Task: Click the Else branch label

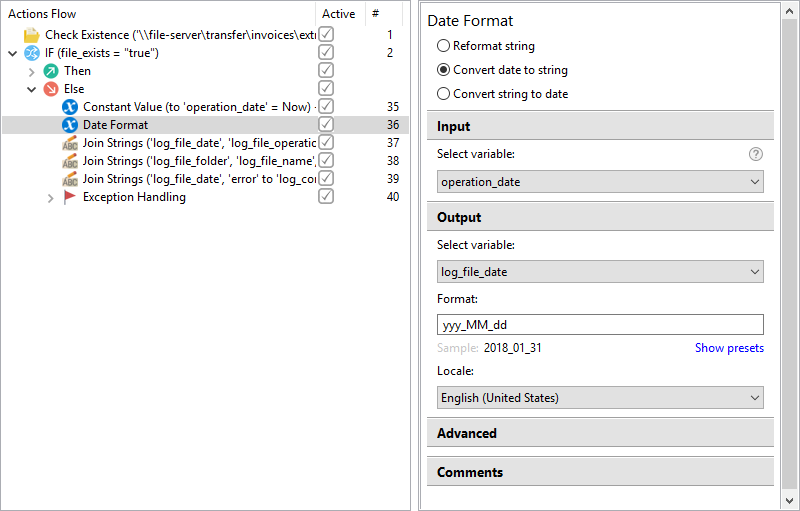Action: (x=74, y=89)
